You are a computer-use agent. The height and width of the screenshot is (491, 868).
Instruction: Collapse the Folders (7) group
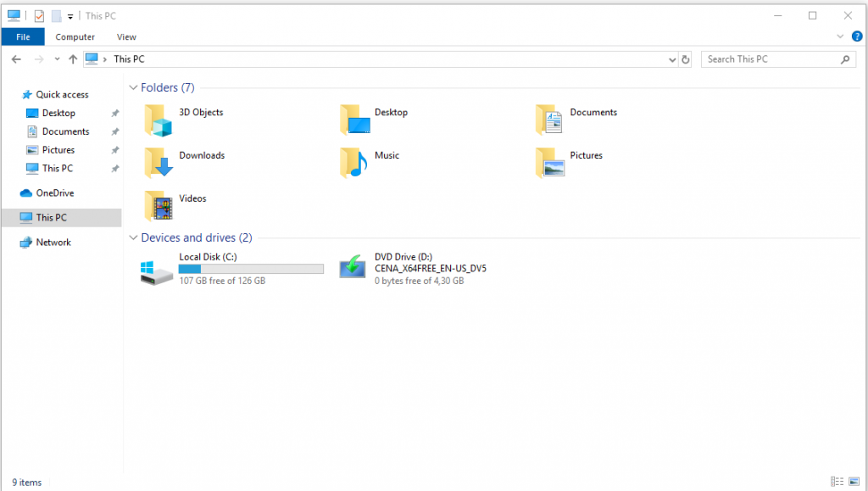click(x=133, y=87)
